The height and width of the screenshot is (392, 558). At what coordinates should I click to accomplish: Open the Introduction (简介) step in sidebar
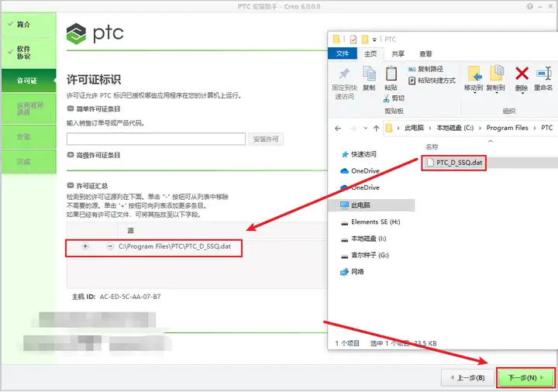(x=29, y=24)
